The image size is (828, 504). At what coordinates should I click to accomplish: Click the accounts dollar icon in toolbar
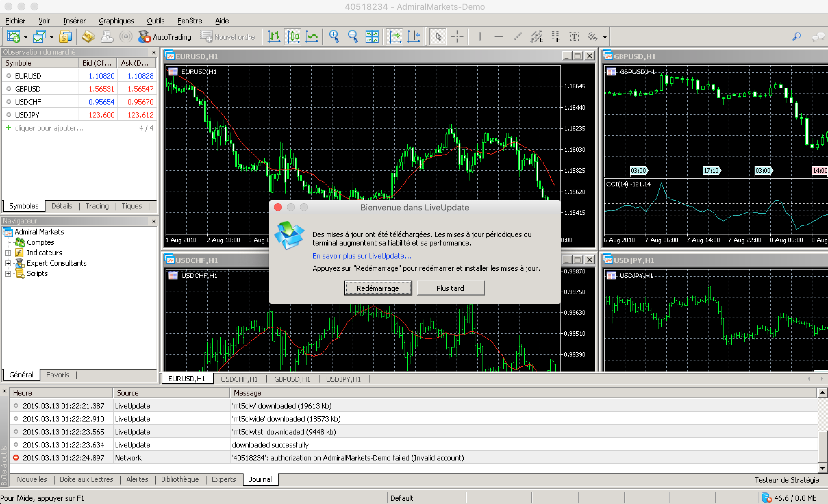pyautogui.click(x=65, y=36)
